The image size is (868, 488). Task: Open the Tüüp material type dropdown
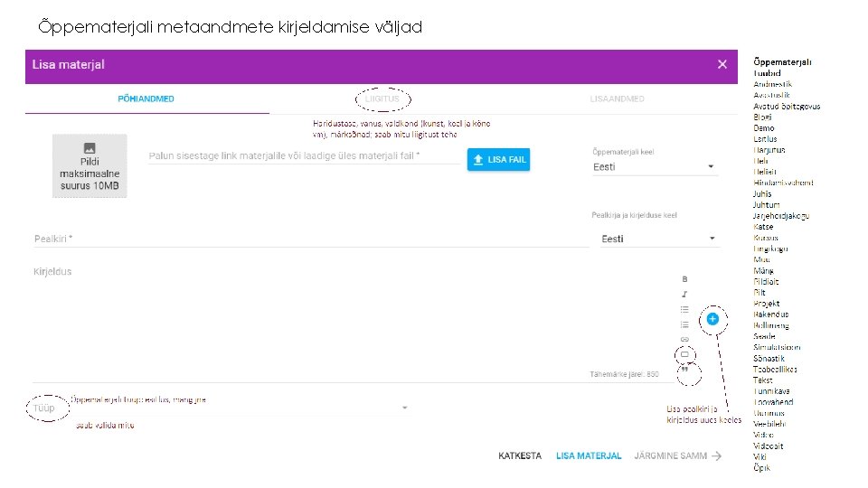pyautogui.click(x=221, y=408)
